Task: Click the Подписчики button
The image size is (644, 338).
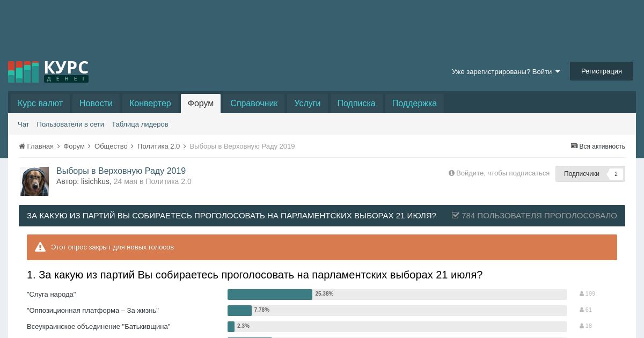Action: click(582, 174)
